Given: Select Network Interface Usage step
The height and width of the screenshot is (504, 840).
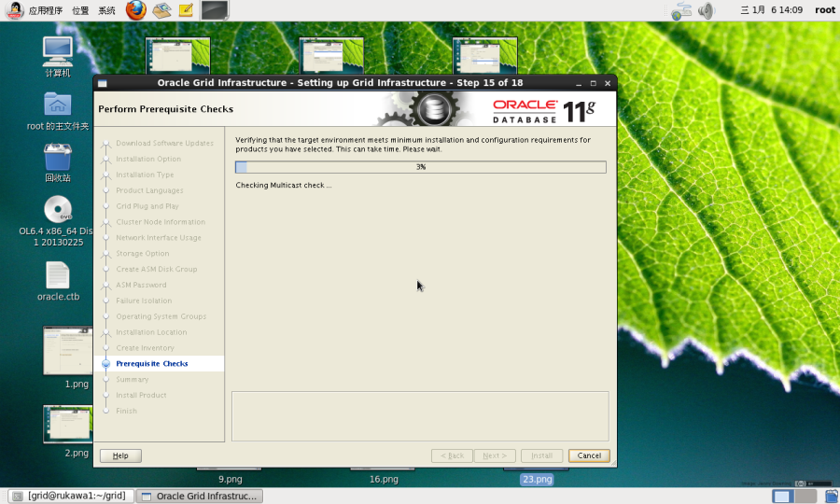Looking at the screenshot, I should point(159,238).
